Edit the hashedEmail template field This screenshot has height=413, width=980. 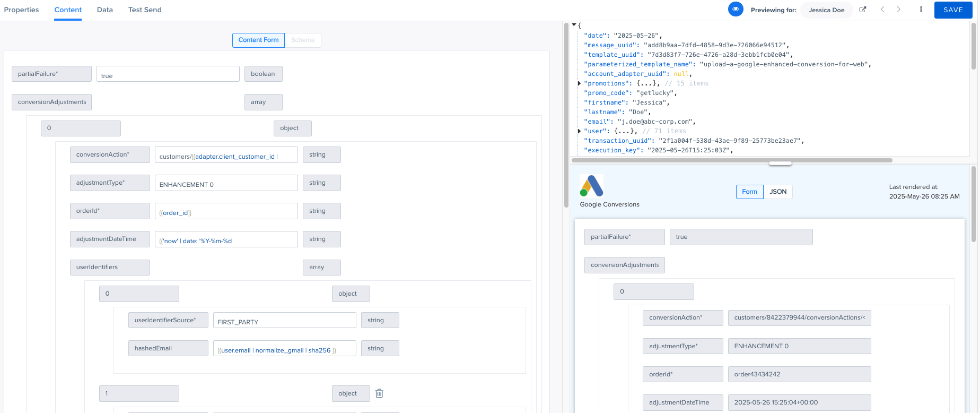point(285,348)
